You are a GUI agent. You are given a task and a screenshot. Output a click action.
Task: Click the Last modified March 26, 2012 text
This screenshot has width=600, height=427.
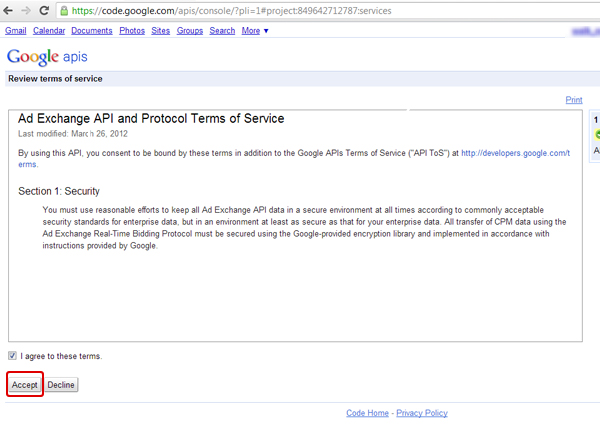coord(73,134)
